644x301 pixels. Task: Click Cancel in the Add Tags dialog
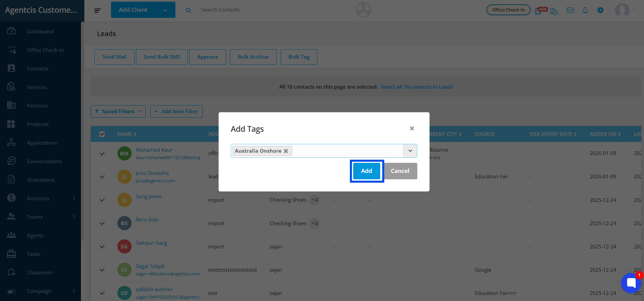[400, 171]
